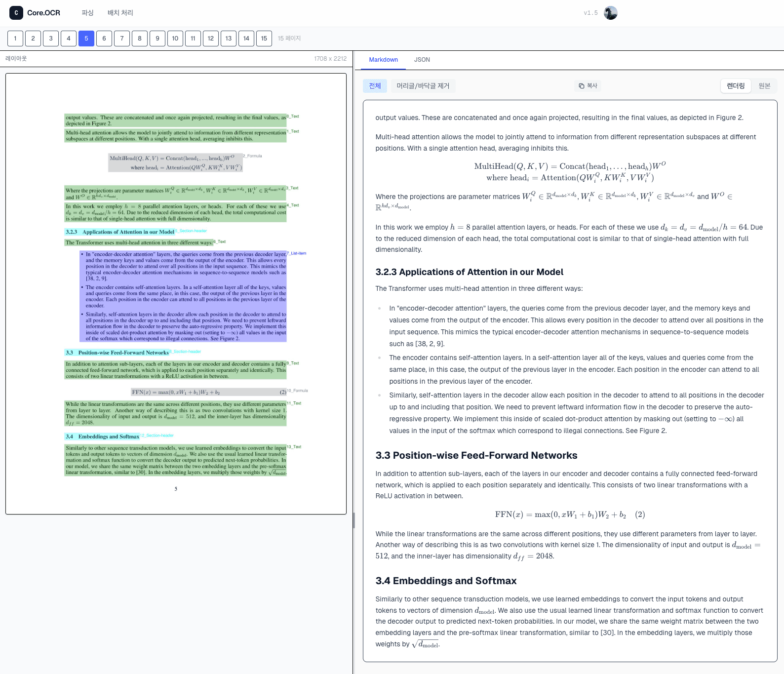784x674 pixels.
Task: Switch view to 원본 mode
Action: coord(764,86)
